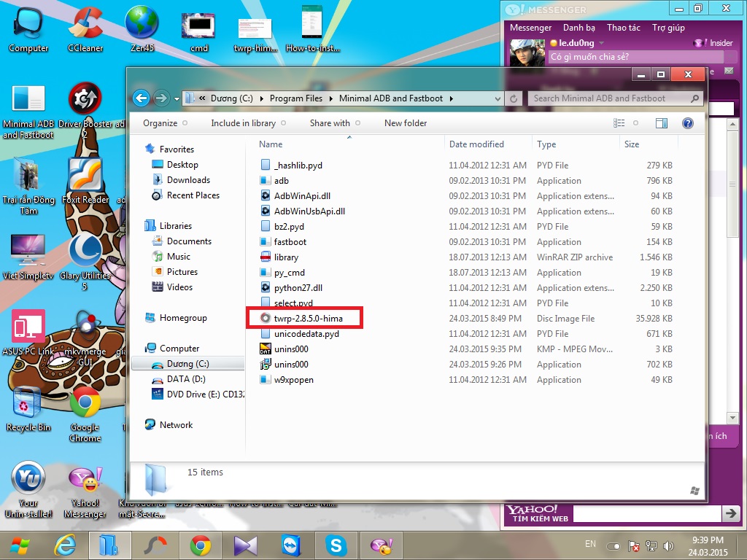
Task: Open the Your Uninstaller desktop icon
Action: pos(28,491)
